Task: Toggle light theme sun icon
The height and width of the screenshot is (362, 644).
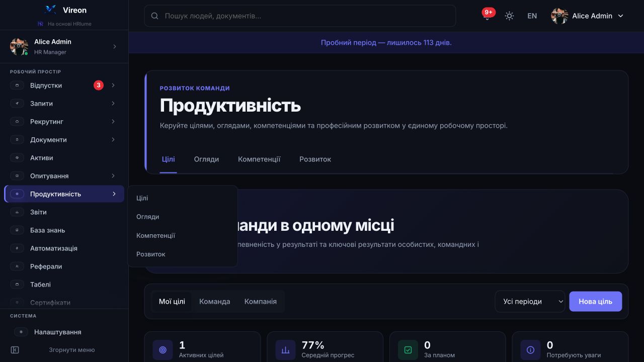Action: (x=509, y=16)
